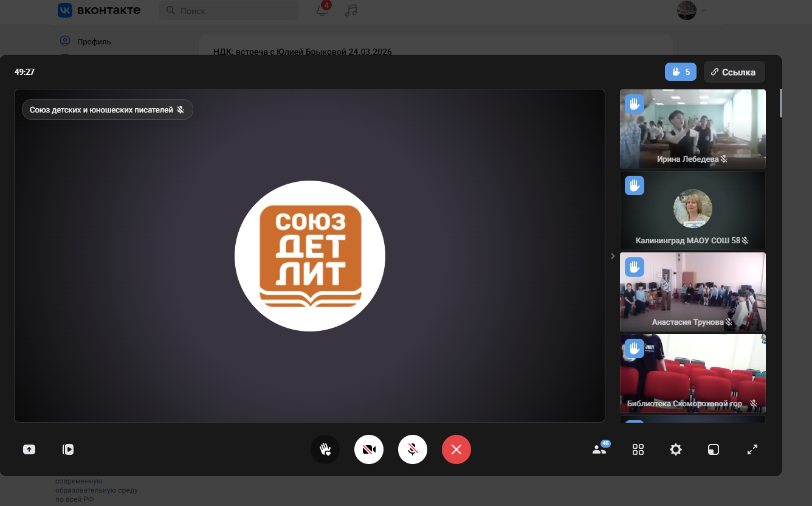Viewport: 812px width, 506px height.
Task: Open VK notifications bell
Action: click(322, 10)
